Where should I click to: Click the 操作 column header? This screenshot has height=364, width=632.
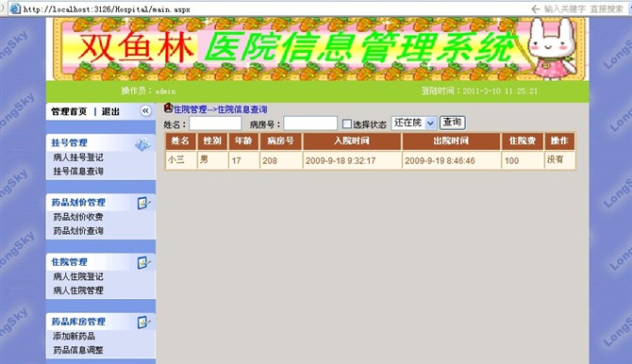pos(559,141)
